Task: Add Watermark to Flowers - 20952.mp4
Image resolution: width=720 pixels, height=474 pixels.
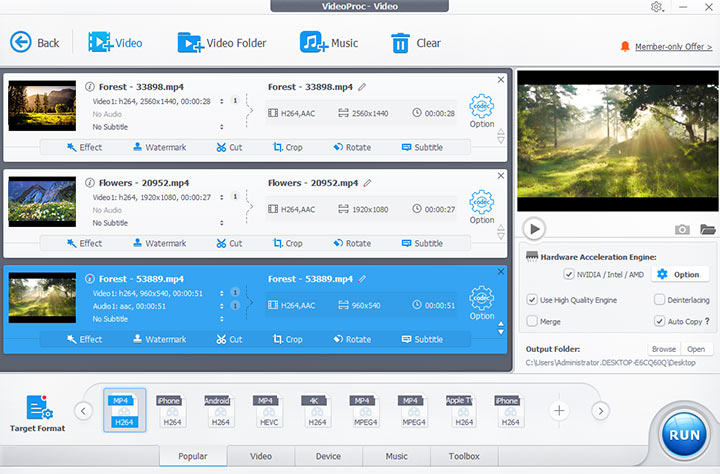Action: pos(160,243)
